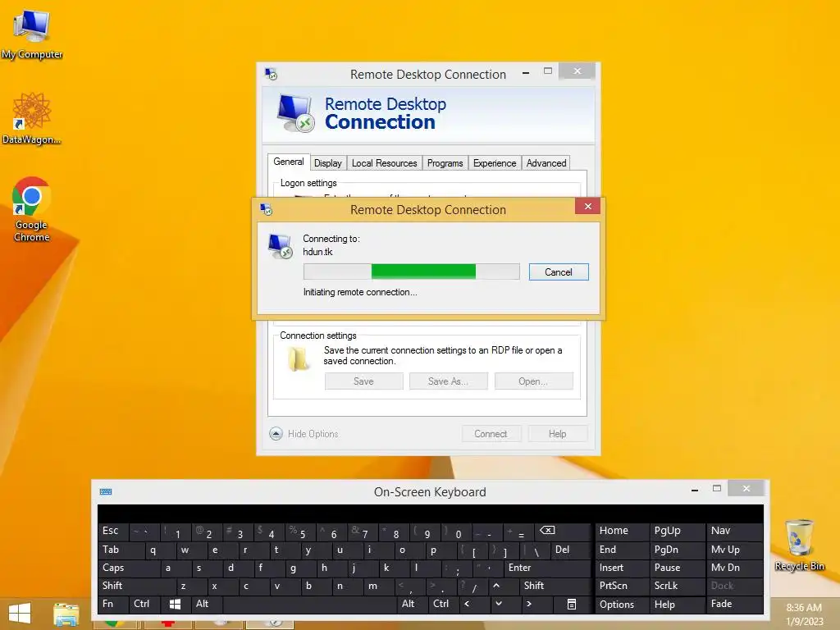
Task: Tap the End key
Action: pos(622,550)
